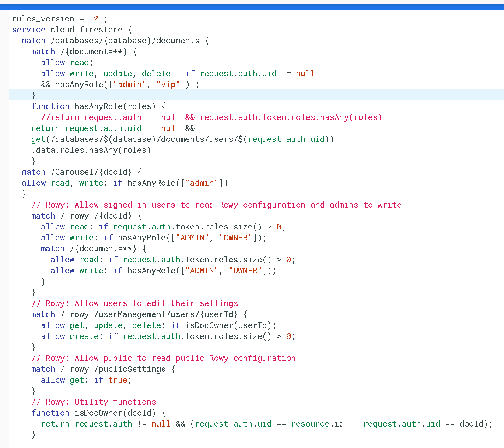Click the hasAnyRole function definition
Image resolution: width=504 pixels, height=448 pixels.
83,106
